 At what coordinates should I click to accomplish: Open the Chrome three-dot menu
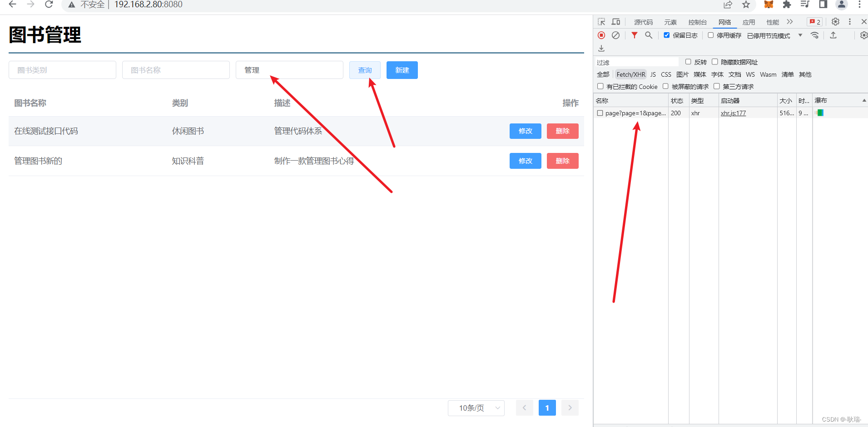[x=859, y=5]
